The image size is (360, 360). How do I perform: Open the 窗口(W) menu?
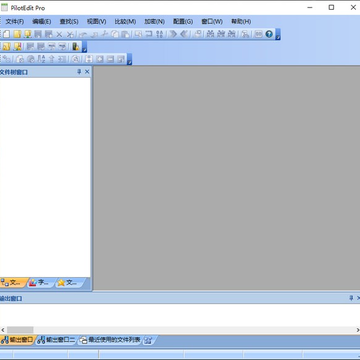click(212, 22)
